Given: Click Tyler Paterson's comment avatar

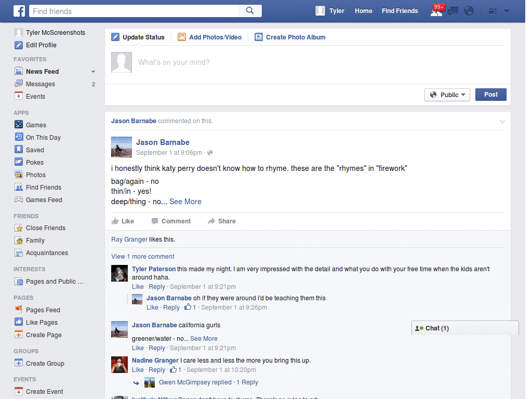Looking at the screenshot, I should (119, 273).
